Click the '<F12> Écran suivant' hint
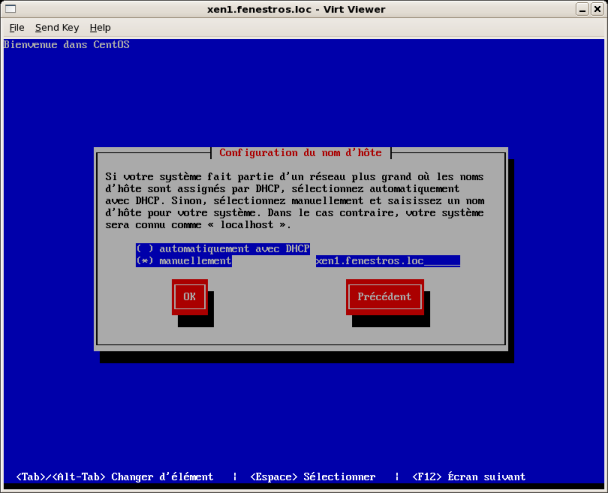 tap(469, 476)
